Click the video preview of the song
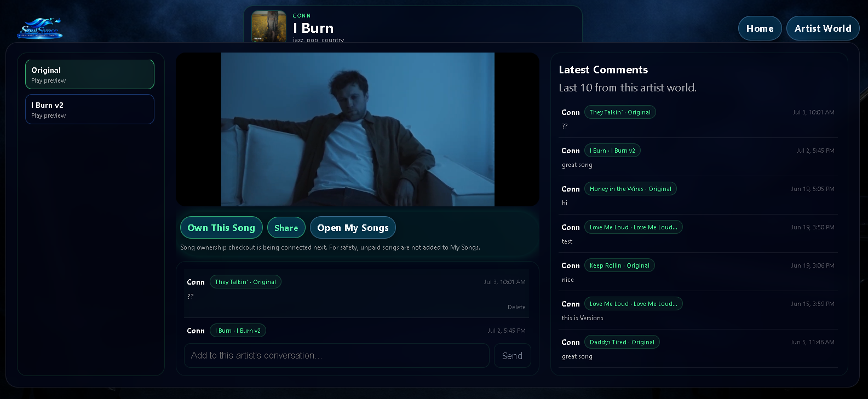This screenshot has width=868, height=399. tap(358, 130)
